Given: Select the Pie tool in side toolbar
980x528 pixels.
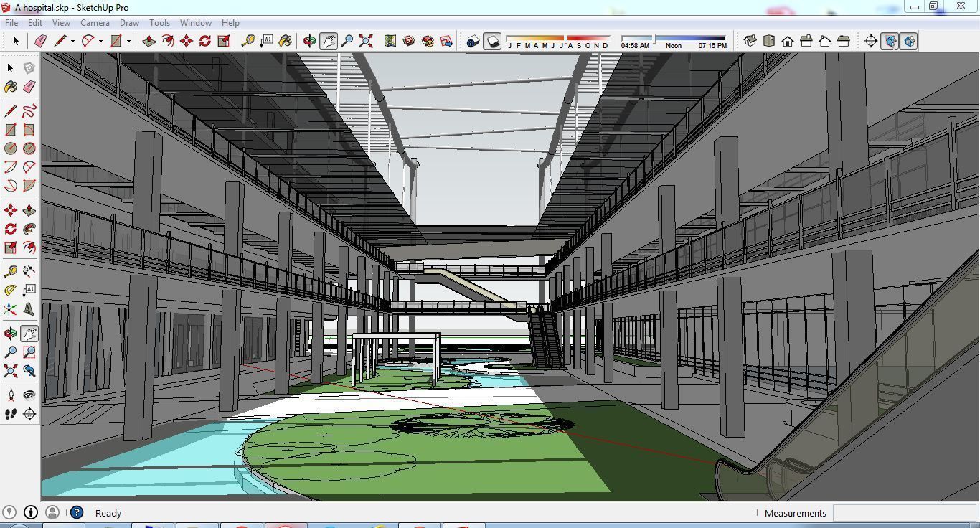Looking at the screenshot, I should pyautogui.click(x=29, y=186).
